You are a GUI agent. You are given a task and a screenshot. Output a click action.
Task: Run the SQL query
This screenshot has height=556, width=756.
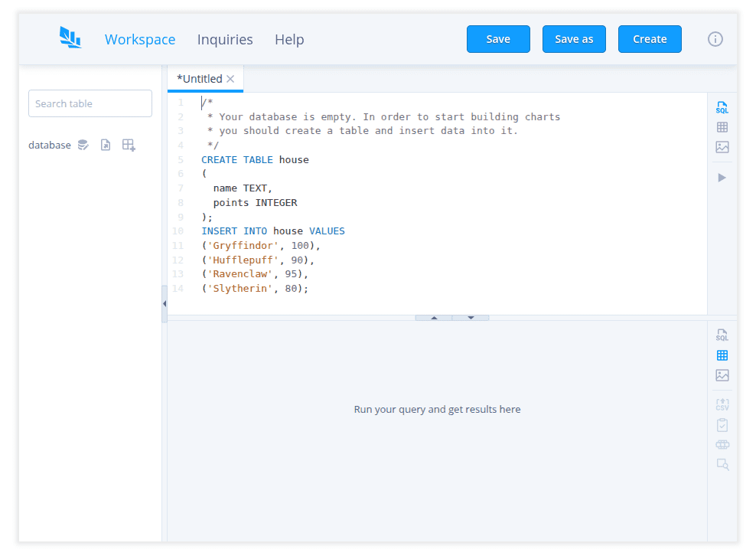pyautogui.click(x=722, y=177)
